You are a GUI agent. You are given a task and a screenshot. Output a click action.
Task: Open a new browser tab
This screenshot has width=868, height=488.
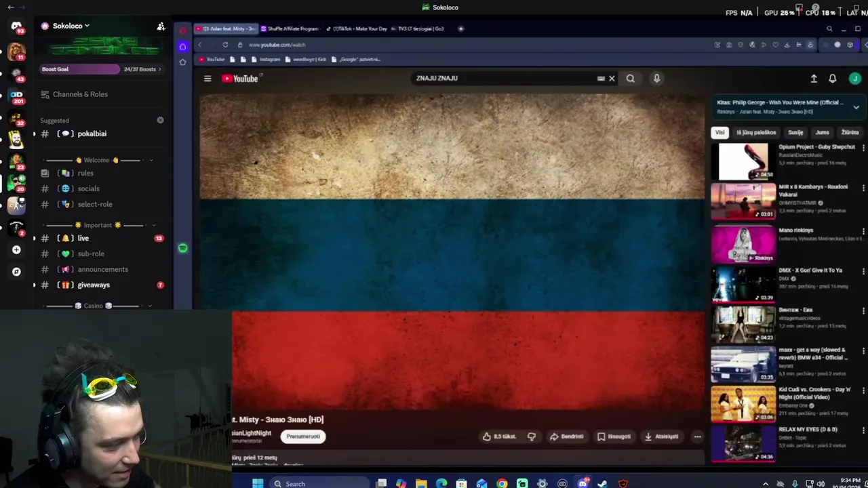(x=460, y=28)
